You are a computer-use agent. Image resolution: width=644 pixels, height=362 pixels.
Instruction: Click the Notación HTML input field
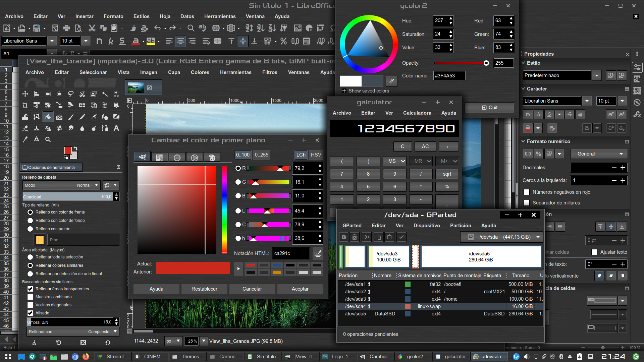291,253
